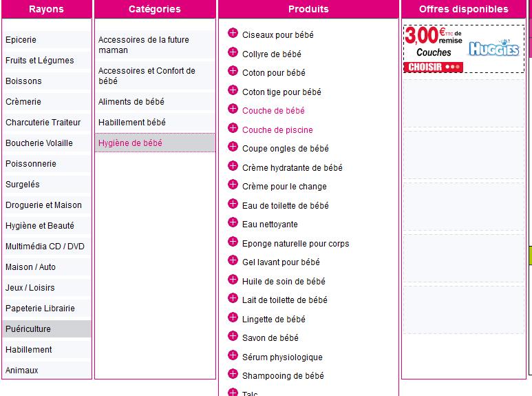Select Habillement bébé category
The height and width of the screenshot is (396, 532).
click(131, 122)
